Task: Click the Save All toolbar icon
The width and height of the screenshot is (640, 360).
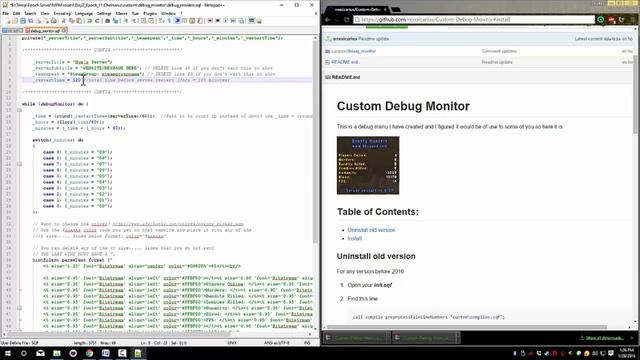Action: click(31, 20)
